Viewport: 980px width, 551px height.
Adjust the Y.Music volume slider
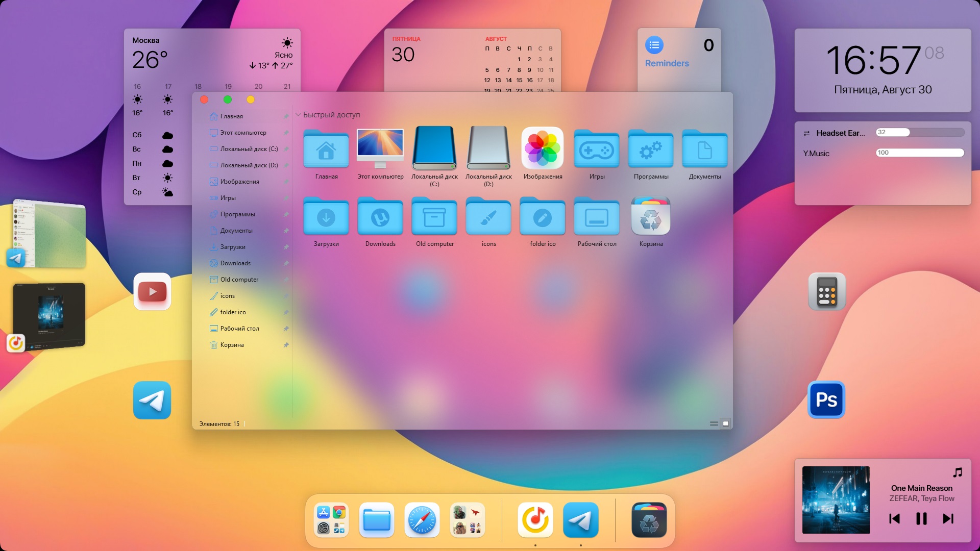click(x=920, y=153)
